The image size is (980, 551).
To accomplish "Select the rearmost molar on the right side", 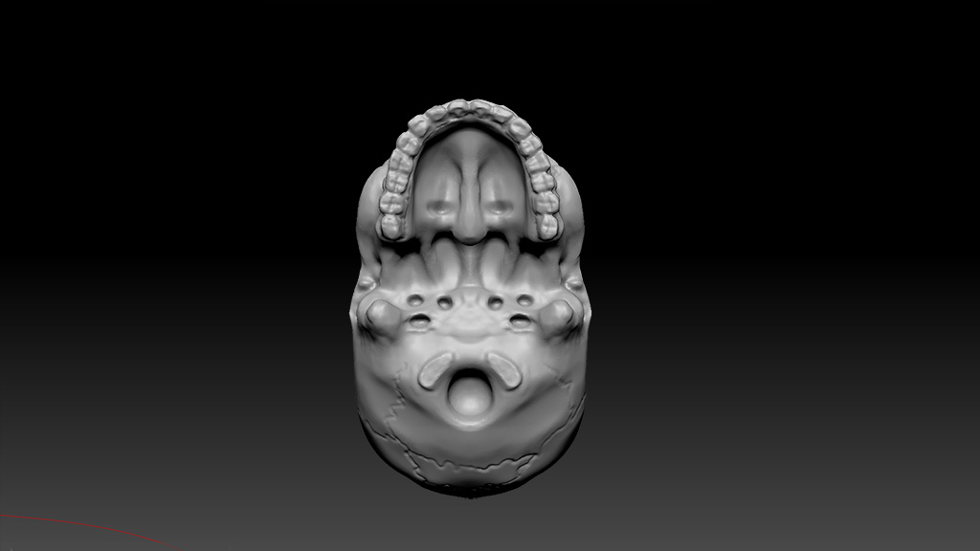I will click(547, 226).
